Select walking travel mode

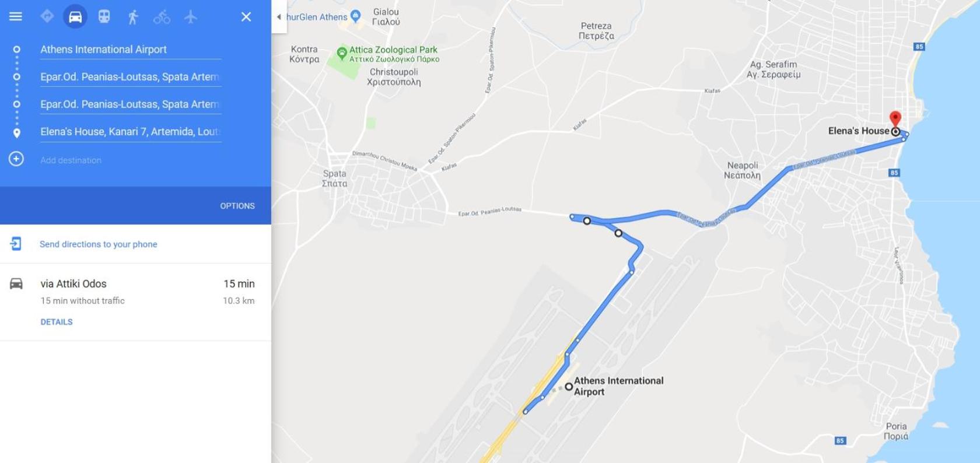(133, 17)
